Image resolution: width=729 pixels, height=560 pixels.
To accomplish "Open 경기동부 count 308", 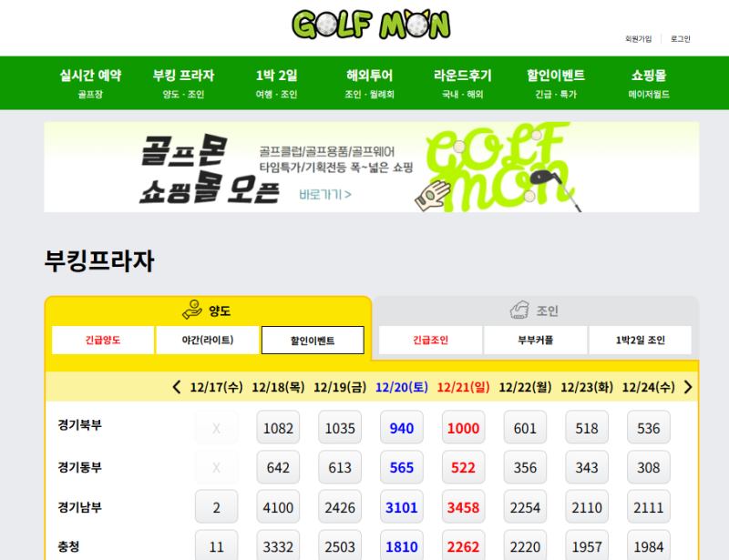I will click(x=649, y=467).
